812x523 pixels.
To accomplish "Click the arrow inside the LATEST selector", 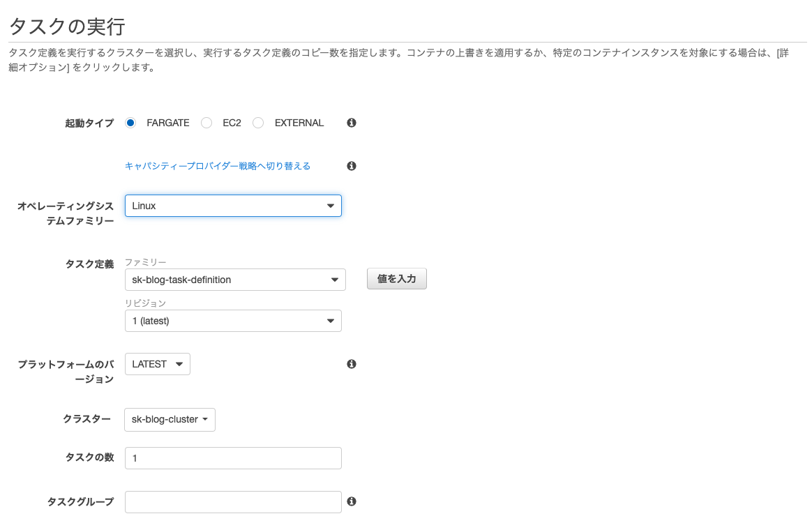I will pos(179,363).
